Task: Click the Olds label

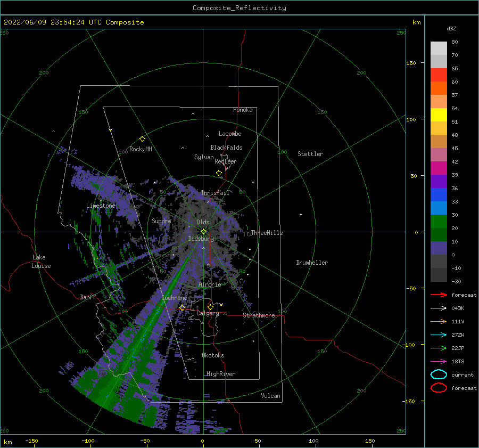Action: [x=203, y=222]
